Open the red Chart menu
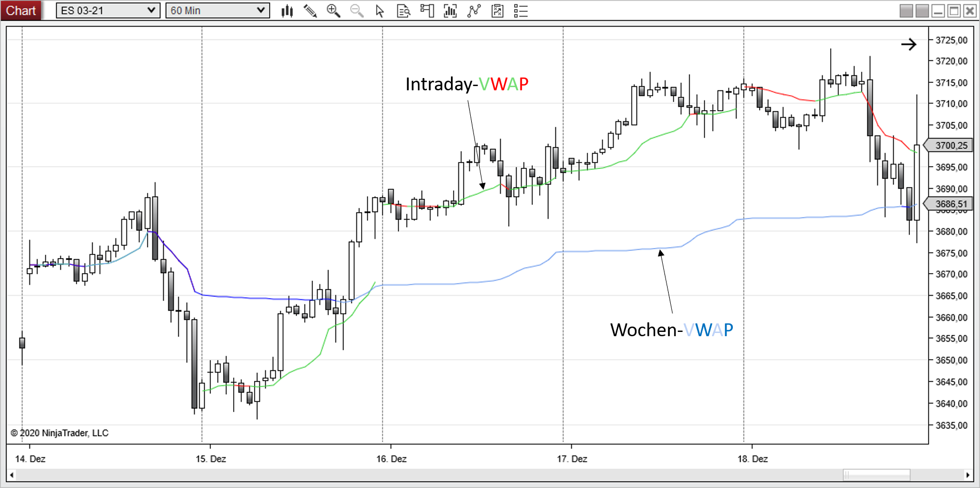Screen dimensions: 980x488 pos(21,11)
